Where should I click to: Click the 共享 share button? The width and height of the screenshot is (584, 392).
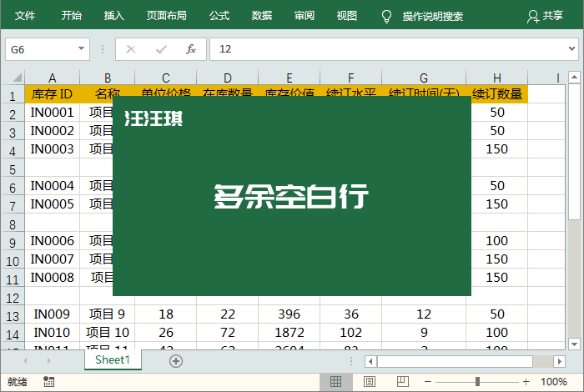click(545, 16)
